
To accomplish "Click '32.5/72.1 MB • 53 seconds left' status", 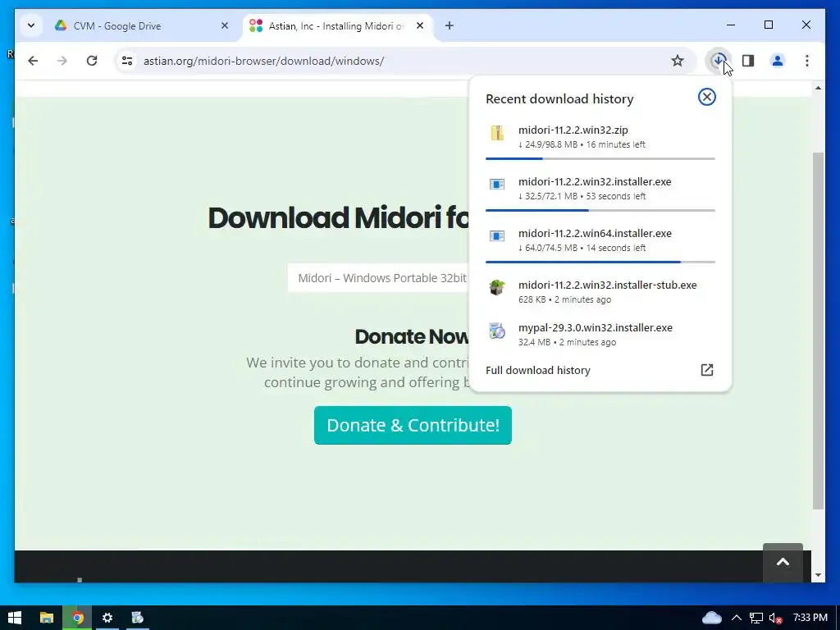I will coord(582,196).
